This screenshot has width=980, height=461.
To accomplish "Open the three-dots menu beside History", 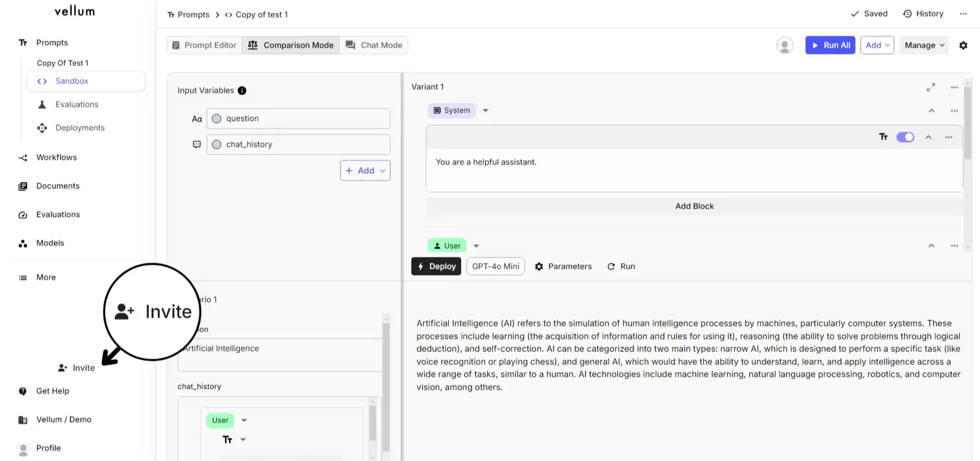I will [x=963, y=13].
